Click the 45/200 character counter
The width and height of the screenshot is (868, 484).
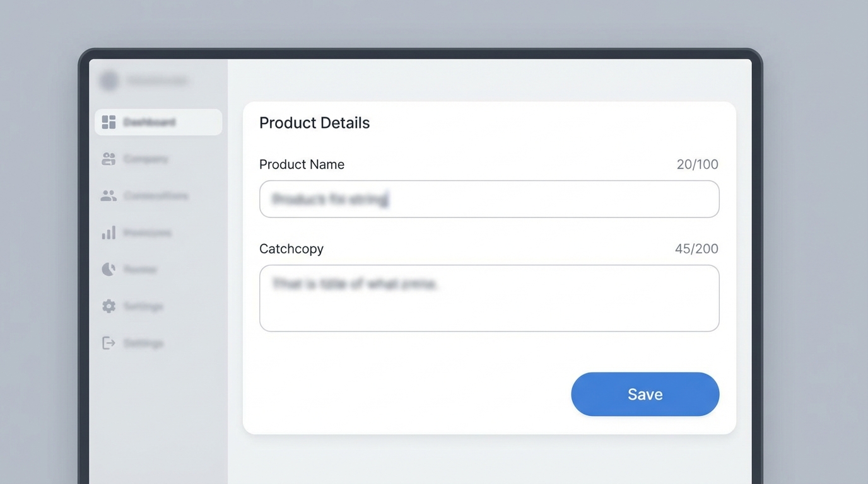[x=697, y=249]
